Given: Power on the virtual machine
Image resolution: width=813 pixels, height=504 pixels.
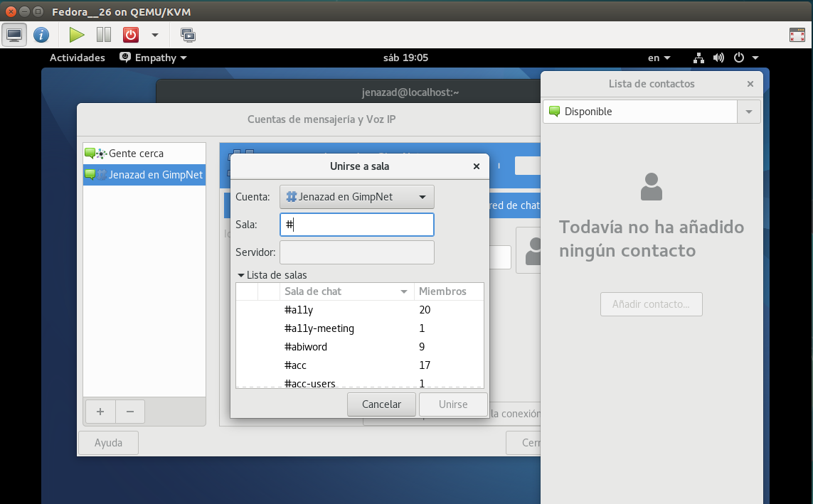Looking at the screenshot, I should 77,36.
